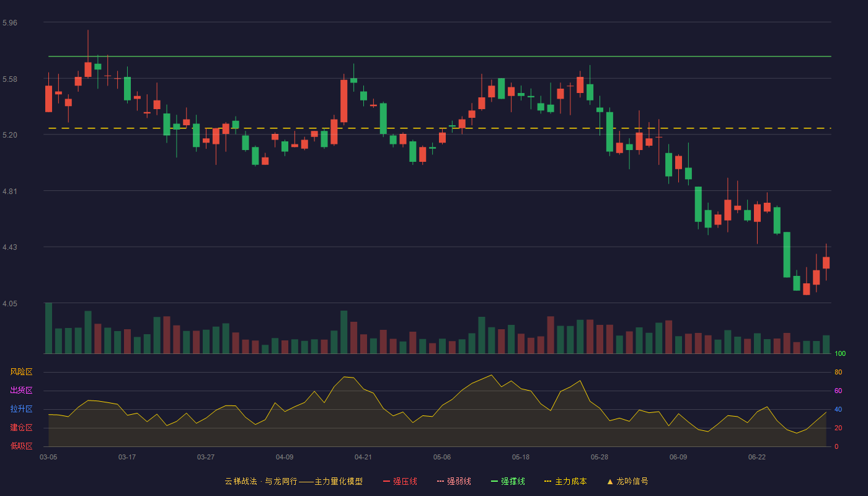Click the 100 indicator scale value

840,353
